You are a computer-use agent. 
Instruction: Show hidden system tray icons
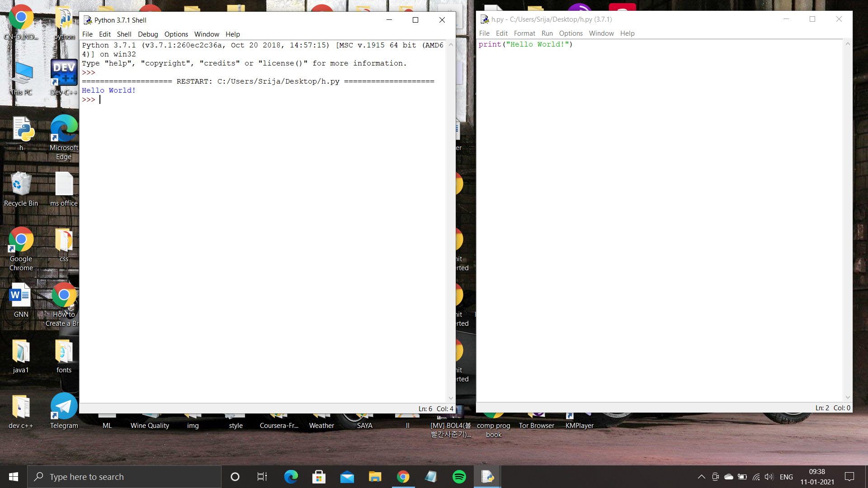[701, 477]
